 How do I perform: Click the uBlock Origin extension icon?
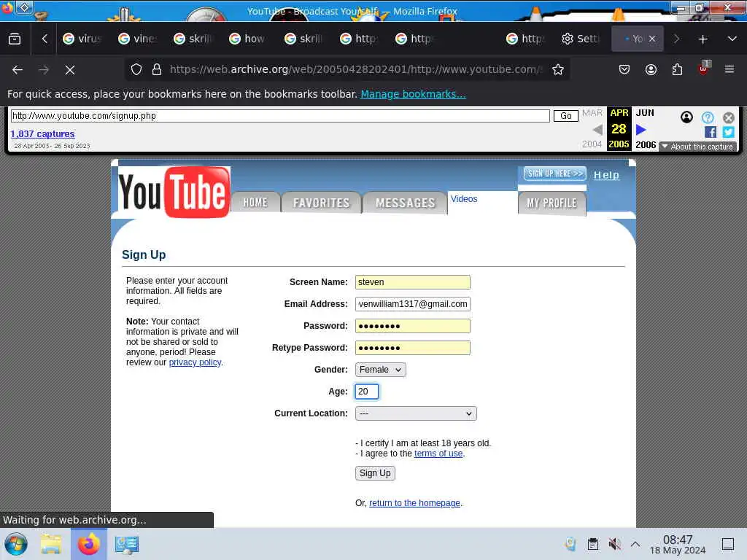704,69
